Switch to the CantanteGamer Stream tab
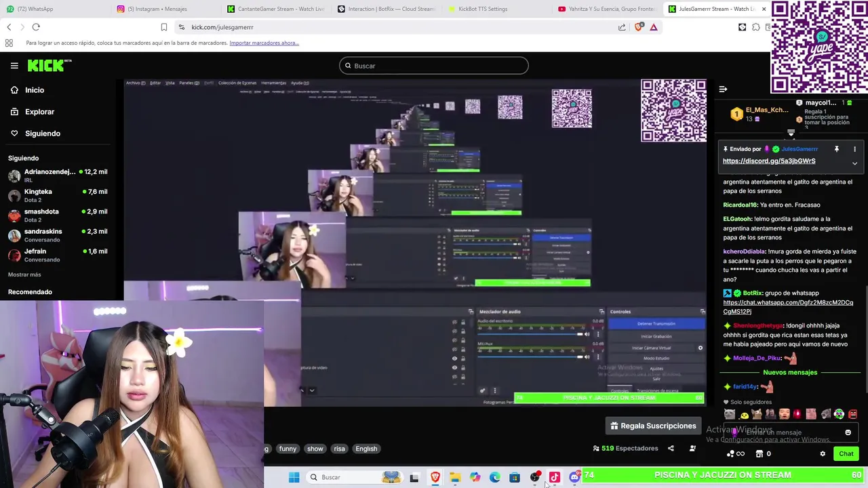This screenshot has height=488, width=868. tap(276, 9)
